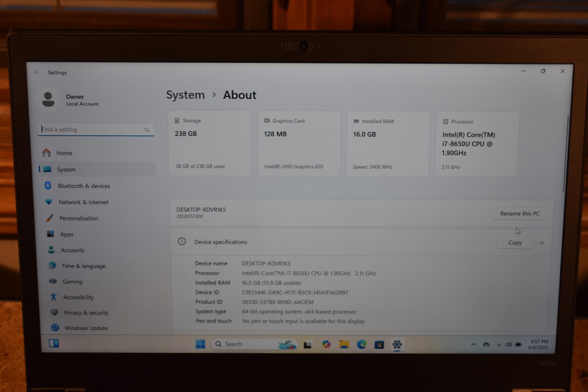The height and width of the screenshot is (392, 588).
Task: Open the volume tray icon
Action: click(x=509, y=345)
